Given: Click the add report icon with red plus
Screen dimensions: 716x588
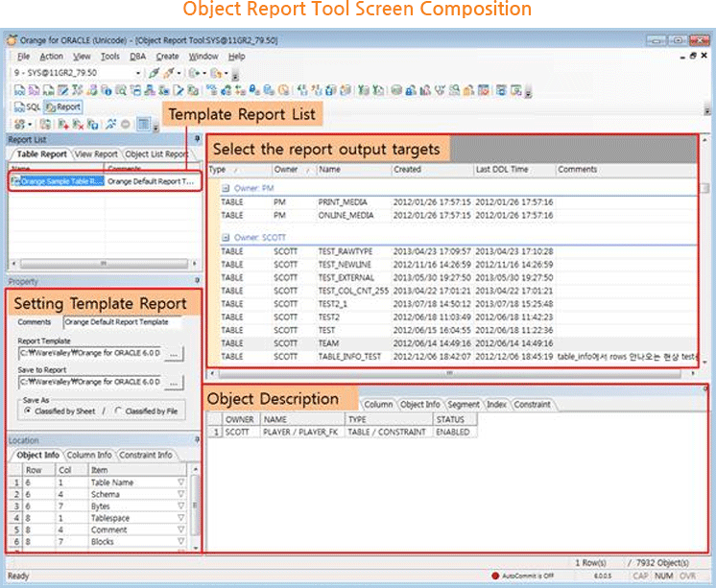Looking at the screenshot, I should (63, 124).
